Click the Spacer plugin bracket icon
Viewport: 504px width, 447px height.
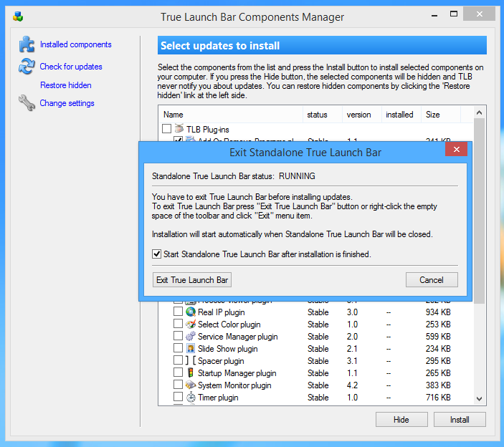(191, 360)
